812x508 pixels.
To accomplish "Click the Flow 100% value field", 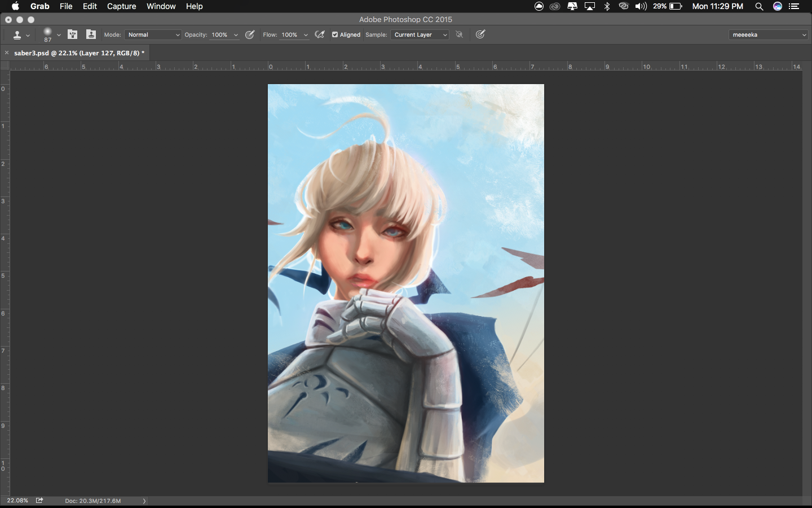I will 290,35.
